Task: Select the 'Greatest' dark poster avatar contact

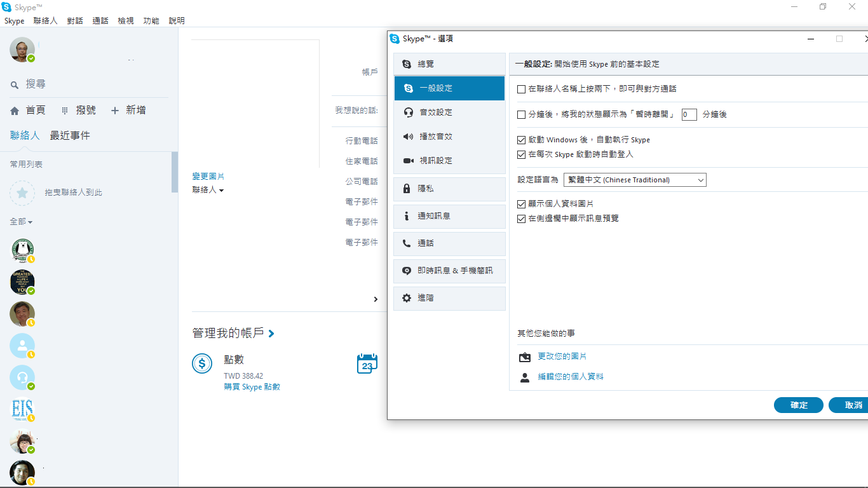Action: 22,282
